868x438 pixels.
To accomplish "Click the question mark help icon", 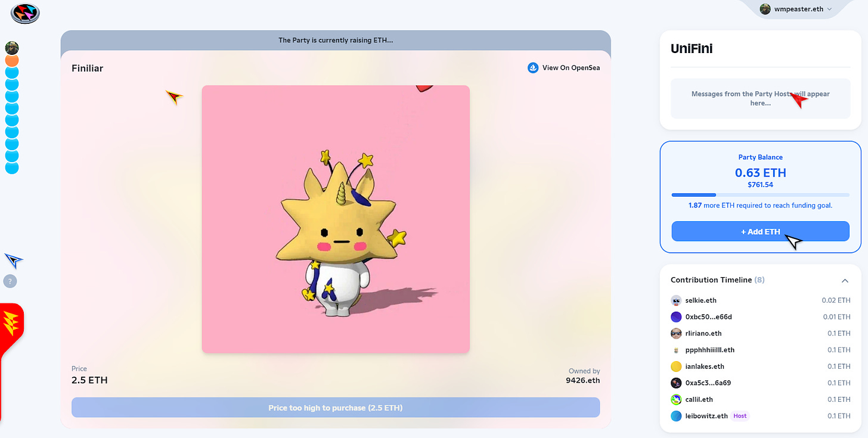I will (10, 281).
